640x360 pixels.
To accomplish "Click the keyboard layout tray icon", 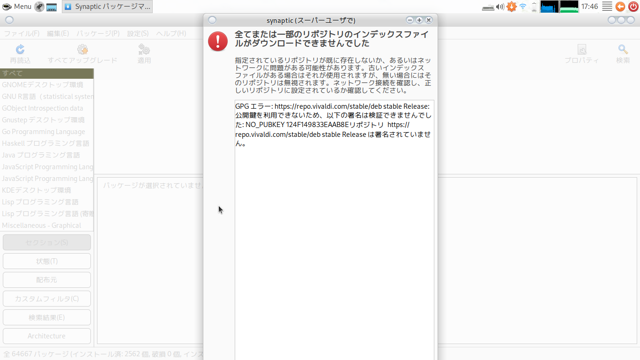I will coord(488,7).
